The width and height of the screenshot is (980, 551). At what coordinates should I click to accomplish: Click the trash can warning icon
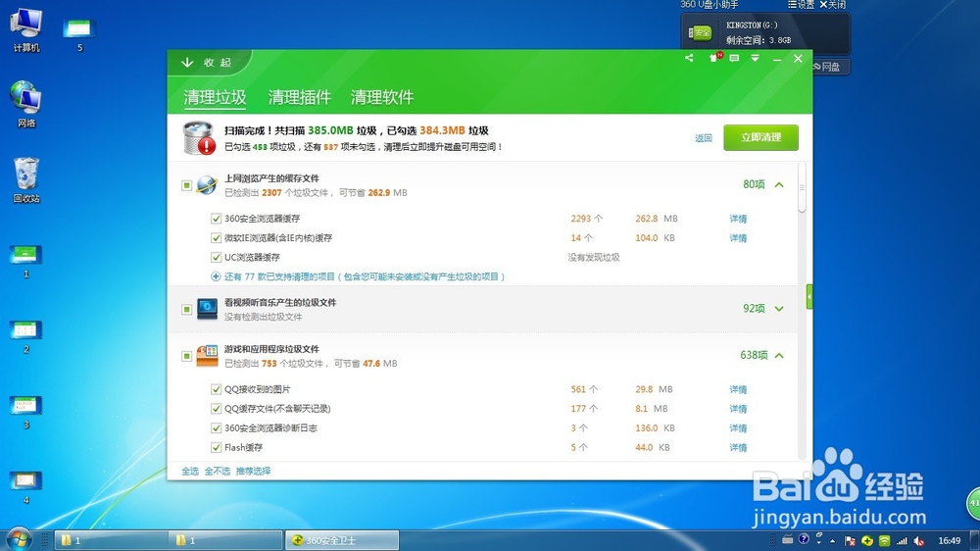click(199, 137)
